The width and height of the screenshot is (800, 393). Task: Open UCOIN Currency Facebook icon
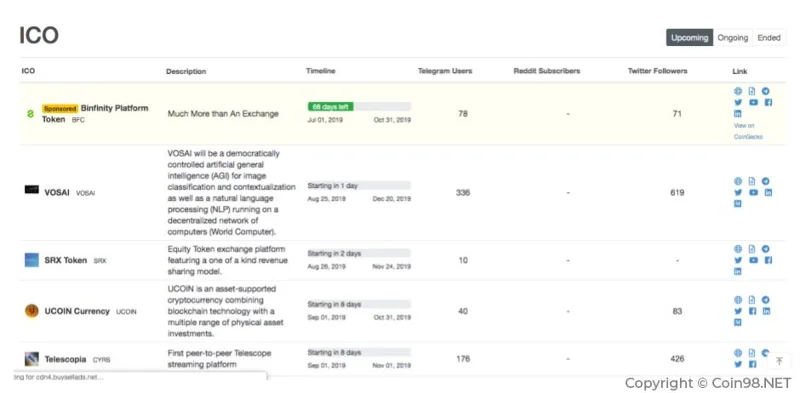[752, 311]
